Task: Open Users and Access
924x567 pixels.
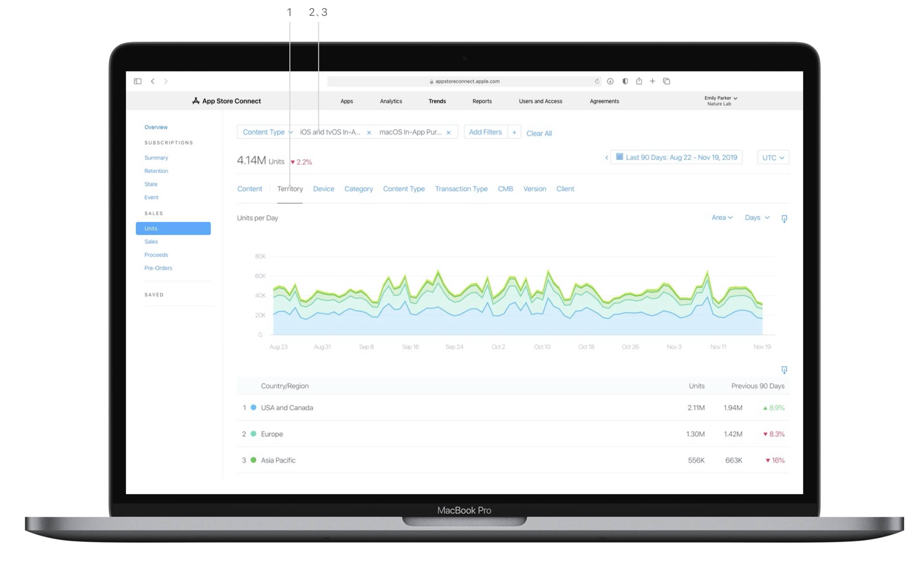Action: 541,101
